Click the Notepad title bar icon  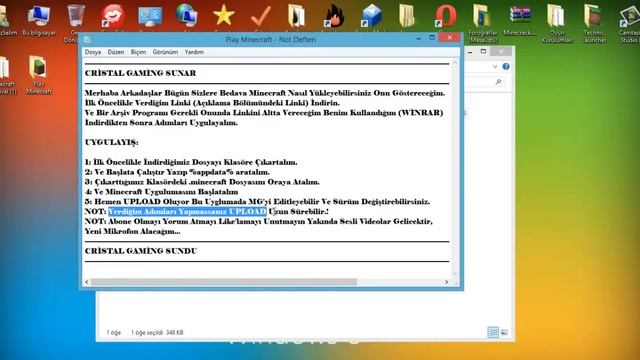point(87,40)
